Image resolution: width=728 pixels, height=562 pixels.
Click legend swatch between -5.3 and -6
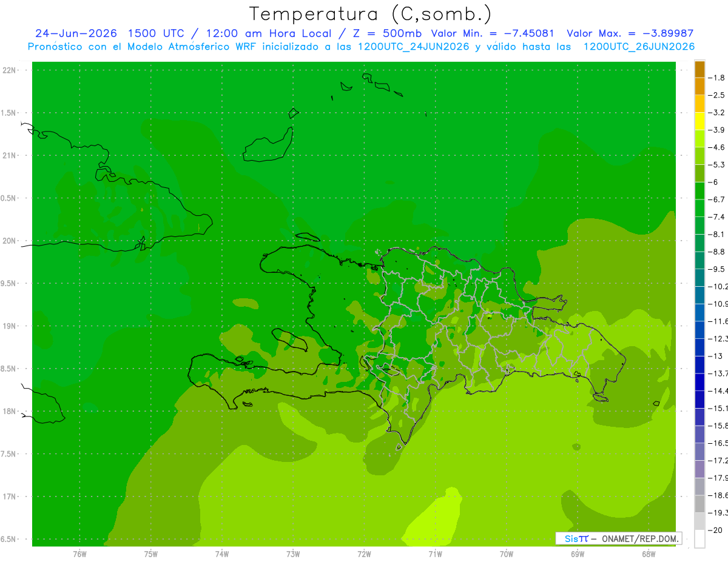point(699,173)
